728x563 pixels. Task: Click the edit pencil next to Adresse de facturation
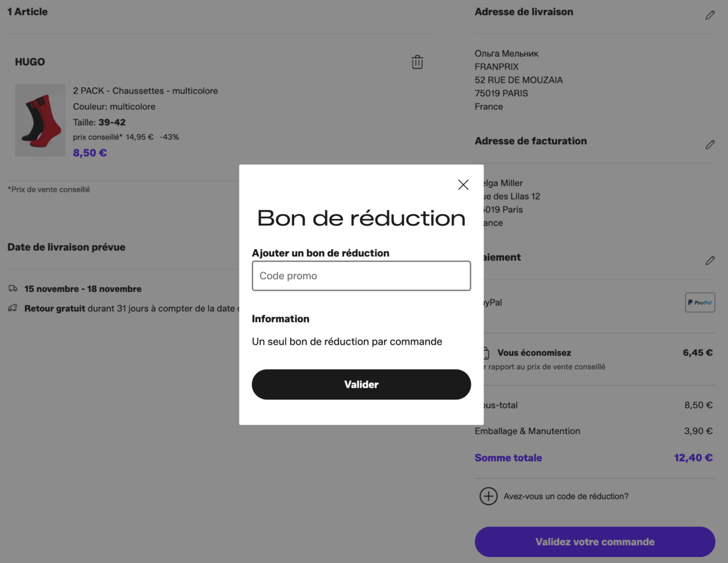[710, 144]
